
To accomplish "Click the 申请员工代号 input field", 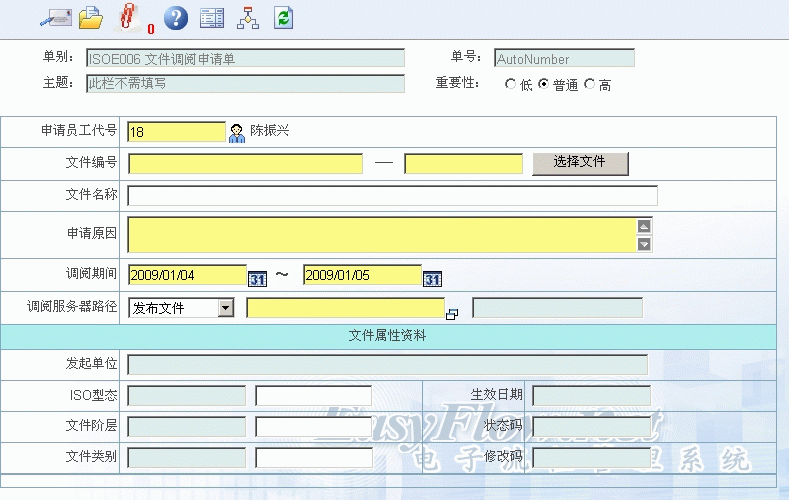I will coord(177,132).
